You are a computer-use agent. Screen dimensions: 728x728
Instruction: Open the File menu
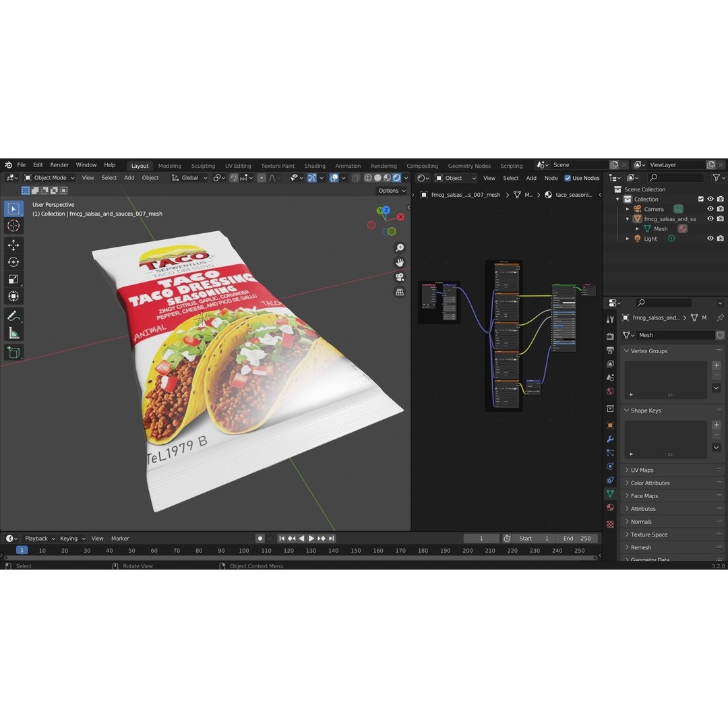22,165
